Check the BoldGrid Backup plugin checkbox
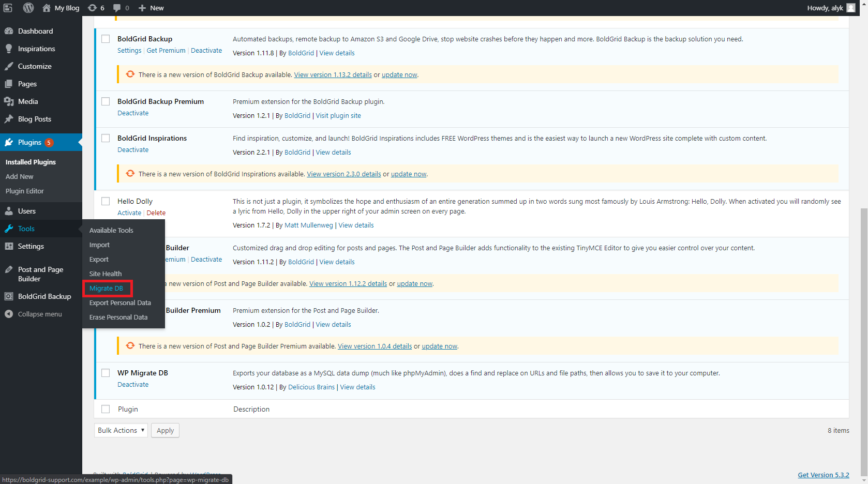This screenshot has width=868, height=484. click(106, 39)
